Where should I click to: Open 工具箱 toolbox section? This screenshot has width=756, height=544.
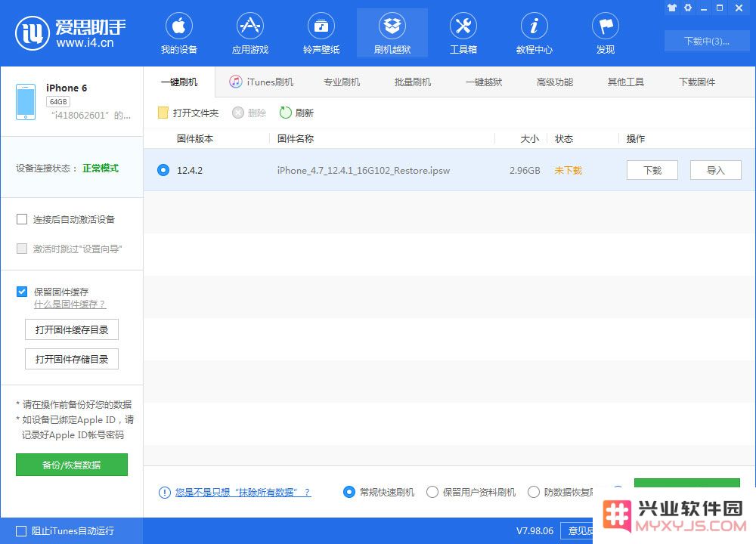463,34
